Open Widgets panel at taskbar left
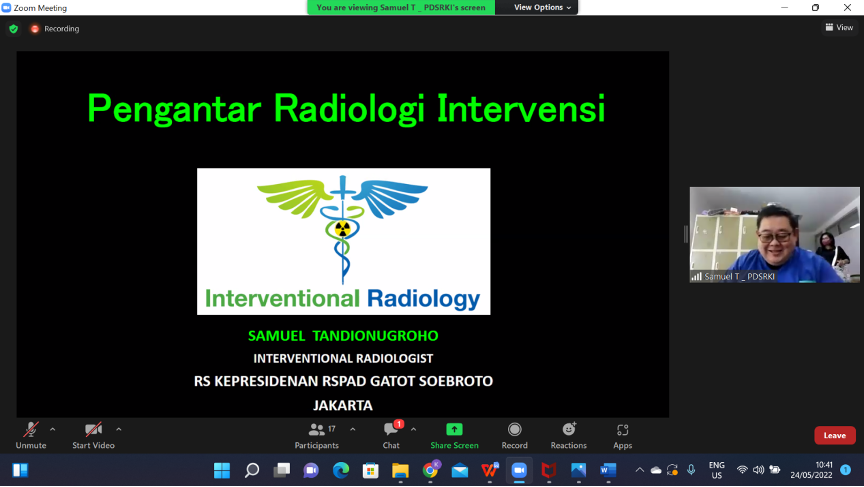The width and height of the screenshot is (864, 487). (x=20, y=470)
